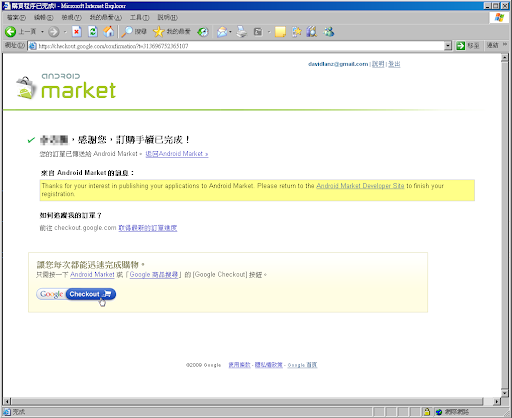Click the Google Checkout button
The height and width of the screenshot is (418, 512).
tap(76, 294)
